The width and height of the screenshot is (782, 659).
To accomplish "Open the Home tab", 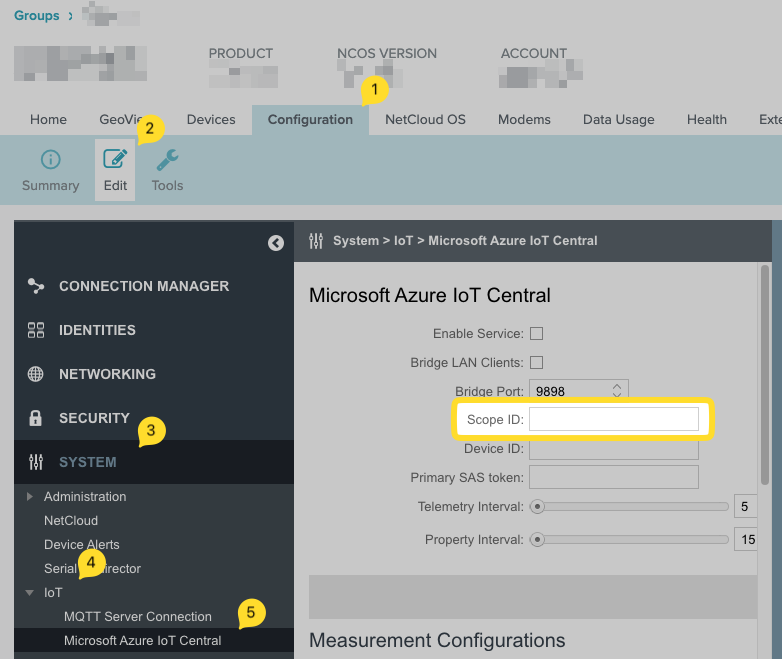I will point(48,120).
